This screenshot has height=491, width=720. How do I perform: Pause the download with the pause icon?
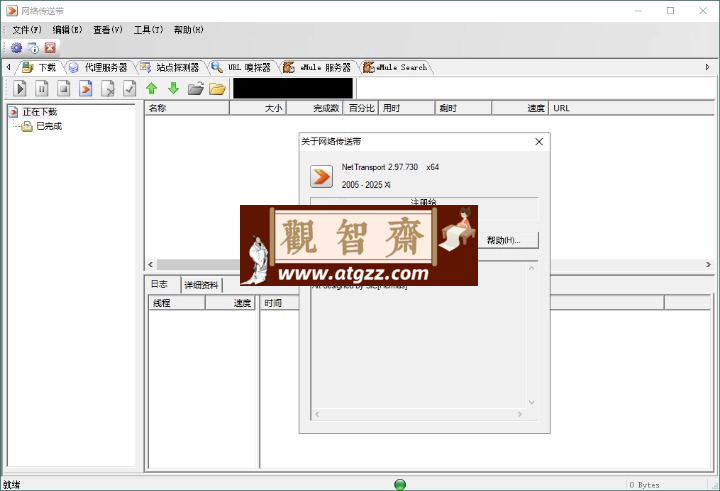click(41, 88)
